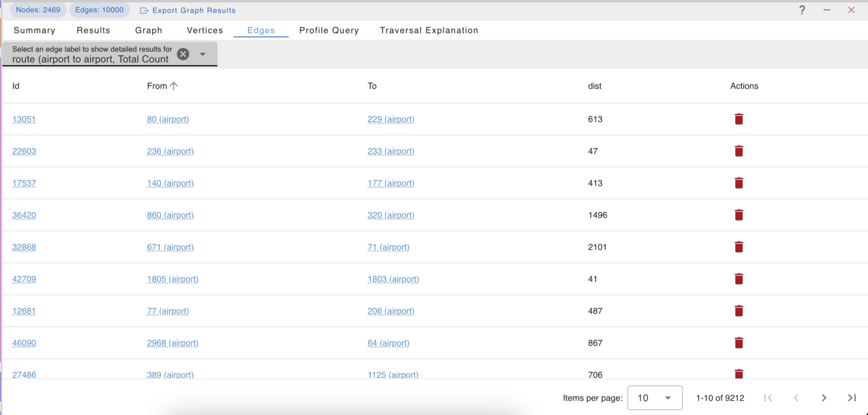Delete edge 13051 using its trash icon
Screen dimensions: 868x415
[739, 119]
